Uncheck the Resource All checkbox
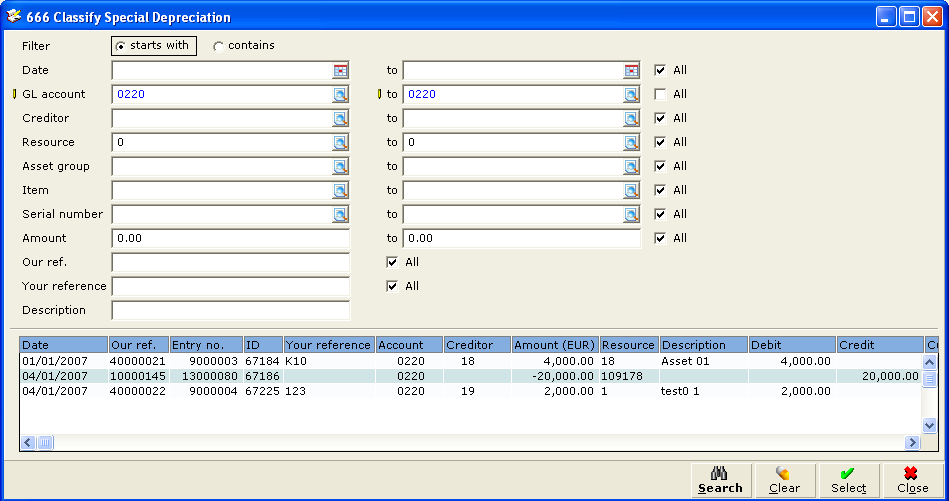Image resolution: width=949 pixels, height=501 pixels. click(660, 142)
